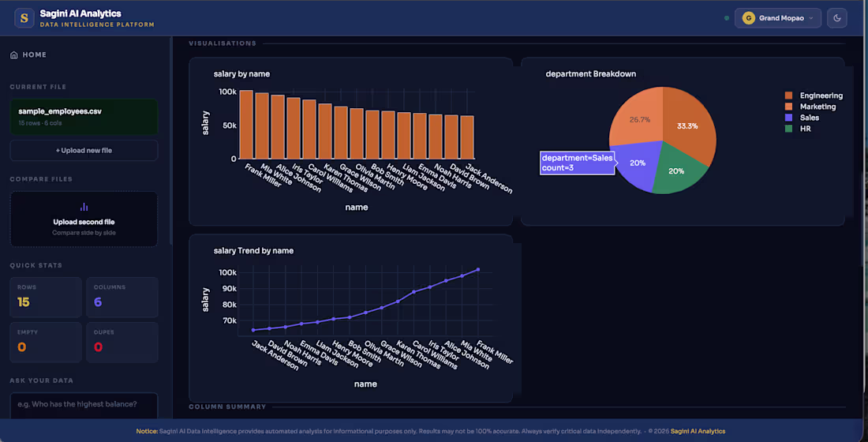Image resolution: width=868 pixels, height=442 pixels.
Task: Click the Engineering 33.3% pie slice
Action: pyautogui.click(x=689, y=125)
